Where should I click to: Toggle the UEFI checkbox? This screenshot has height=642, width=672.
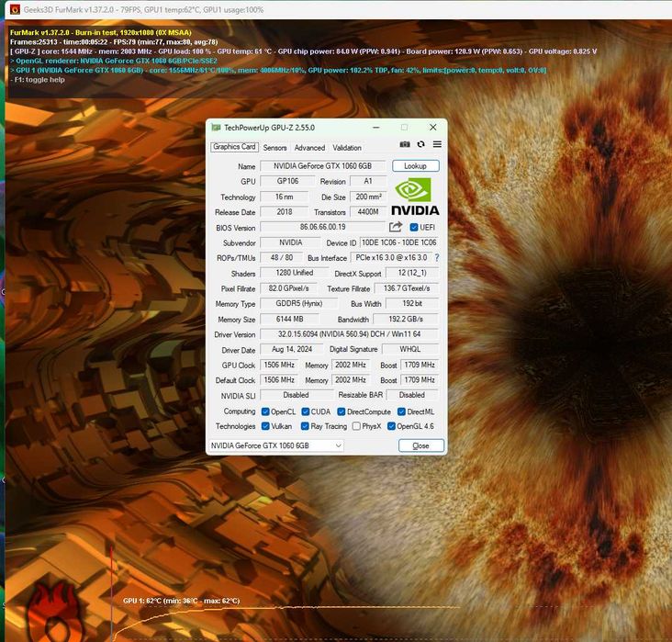[413, 227]
